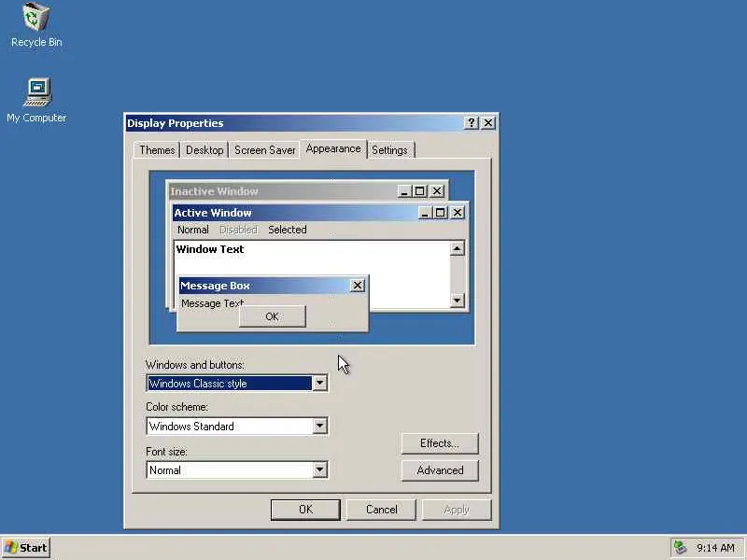Select the Appearance tab
The height and width of the screenshot is (560, 747).
point(333,148)
